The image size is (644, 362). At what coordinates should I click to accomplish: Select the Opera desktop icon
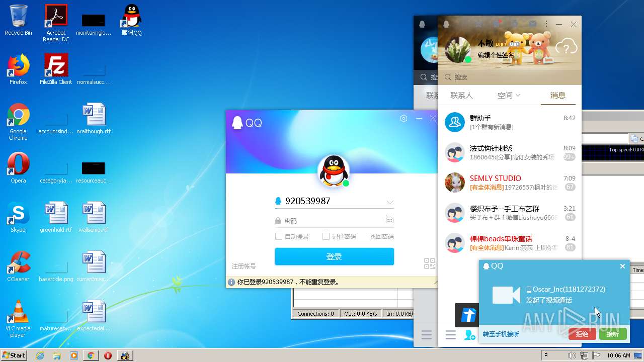click(x=18, y=168)
